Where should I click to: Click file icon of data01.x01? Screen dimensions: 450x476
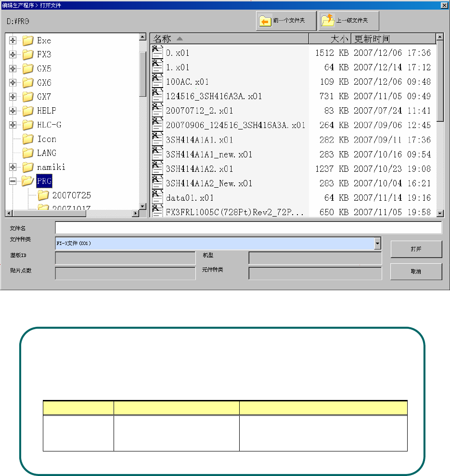(x=157, y=198)
